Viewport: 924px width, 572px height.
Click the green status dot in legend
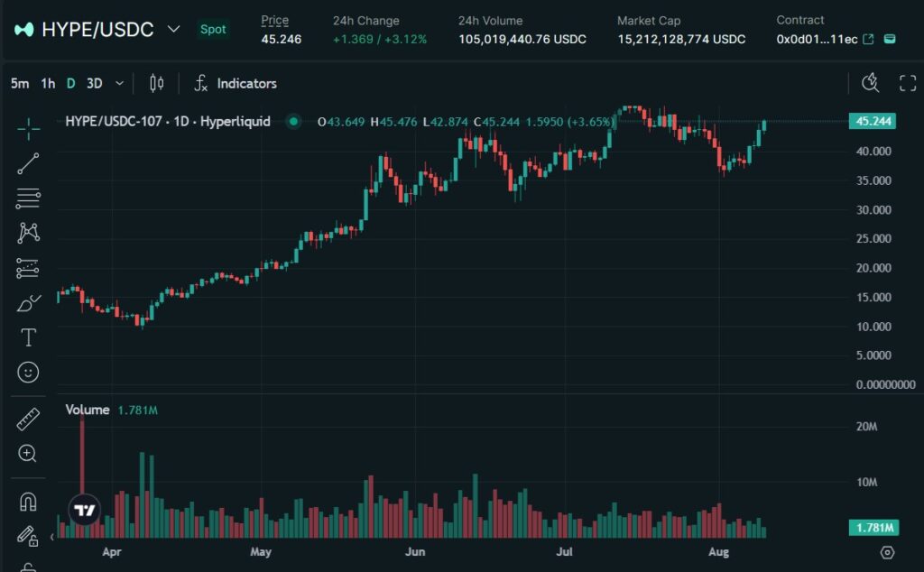[x=293, y=122]
